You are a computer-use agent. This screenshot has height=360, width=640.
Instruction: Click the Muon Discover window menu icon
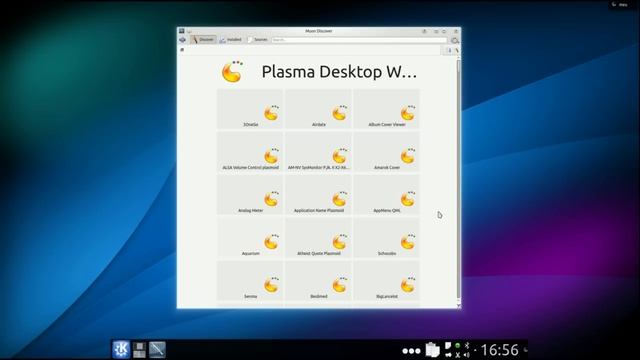pos(182,31)
